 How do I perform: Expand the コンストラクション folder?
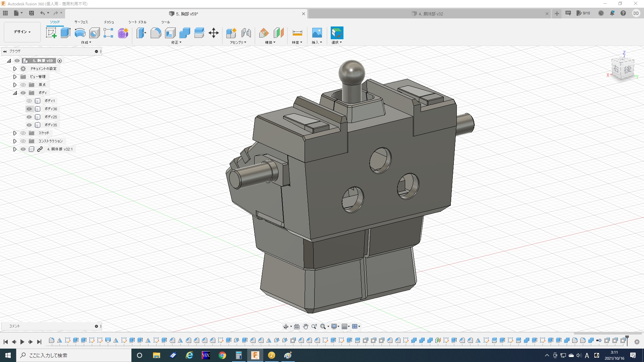[15, 141]
